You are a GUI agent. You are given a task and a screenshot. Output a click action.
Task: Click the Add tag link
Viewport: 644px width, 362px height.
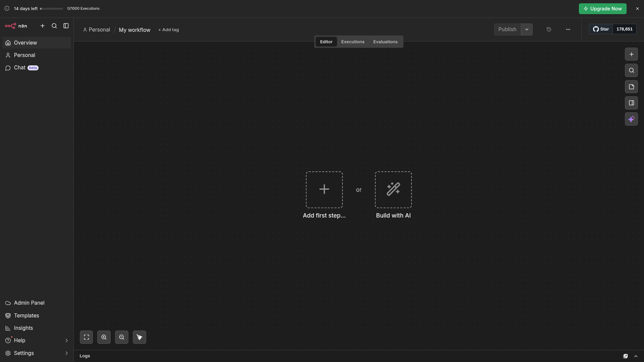point(169,30)
